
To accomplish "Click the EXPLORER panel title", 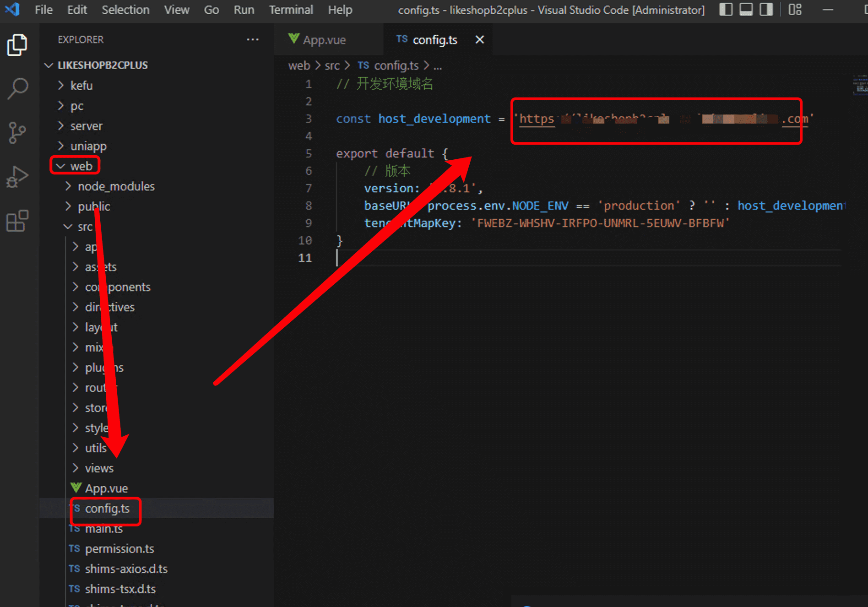I will click(81, 40).
